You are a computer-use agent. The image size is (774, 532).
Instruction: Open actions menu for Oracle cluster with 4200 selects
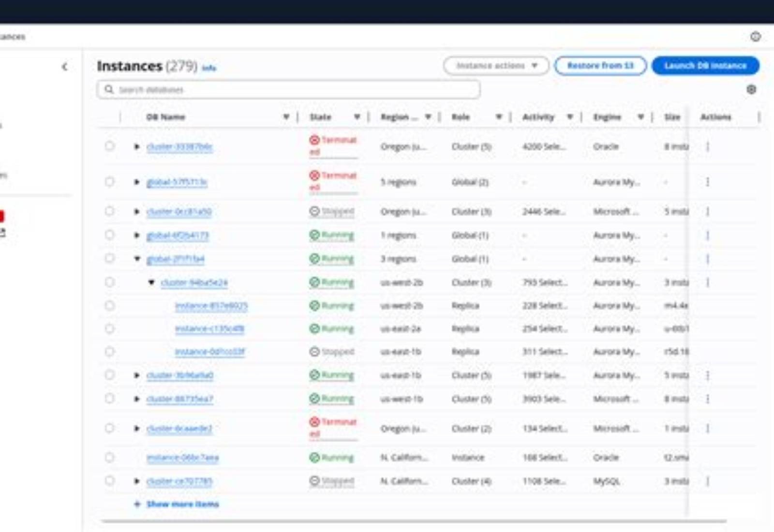pyautogui.click(x=708, y=147)
